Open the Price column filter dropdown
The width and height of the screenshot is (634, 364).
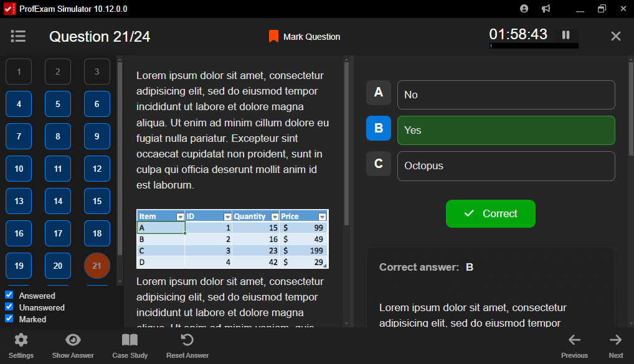click(322, 217)
